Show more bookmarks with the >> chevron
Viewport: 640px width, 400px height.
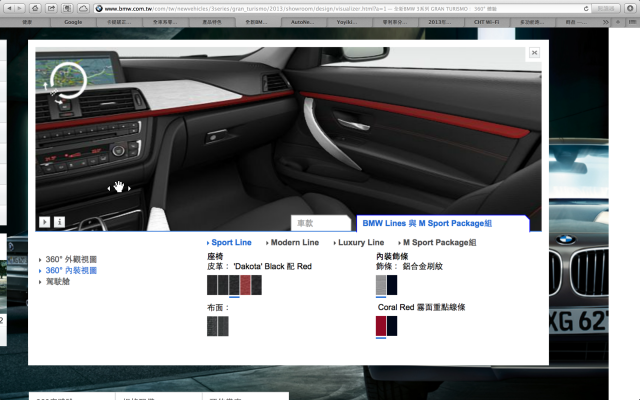(x=606, y=22)
